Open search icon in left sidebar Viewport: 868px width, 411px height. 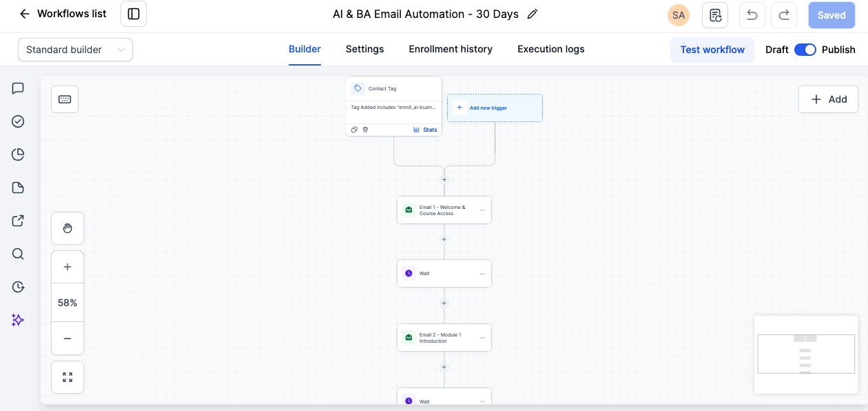pyautogui.click(x=18, y=254)
